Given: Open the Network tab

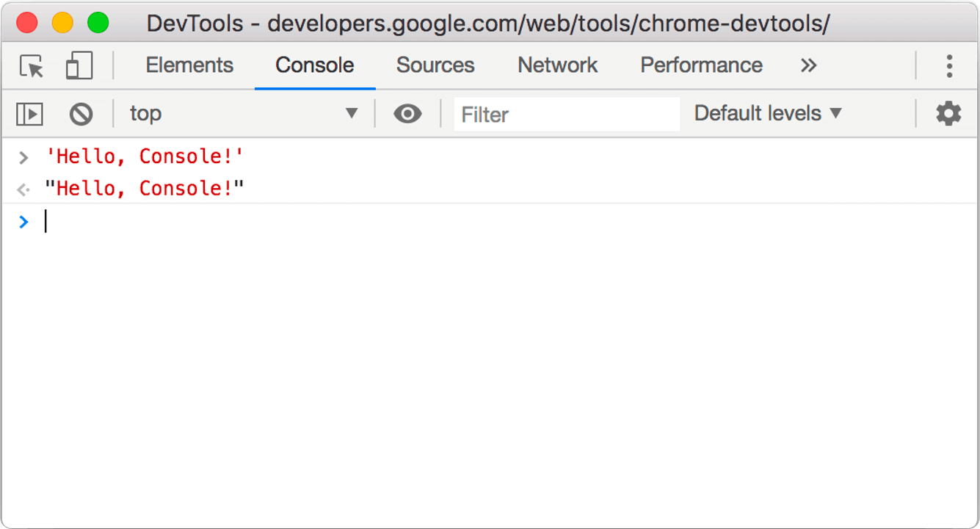Looking at the screenshot, I should (x=558, y=65).
